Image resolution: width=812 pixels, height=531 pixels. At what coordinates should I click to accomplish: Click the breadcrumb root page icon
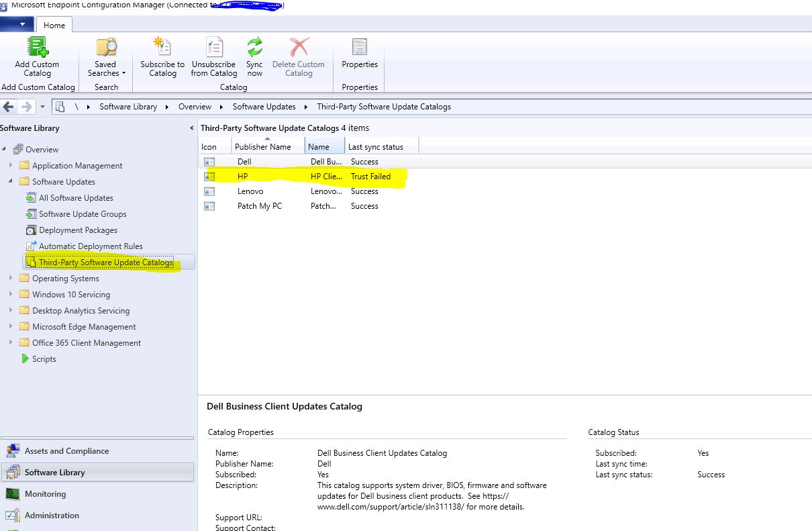coord(60,107)
